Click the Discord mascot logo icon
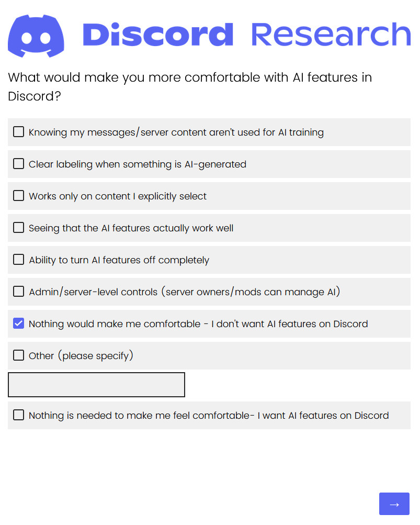420x525 pixels. tap(36, 36)
